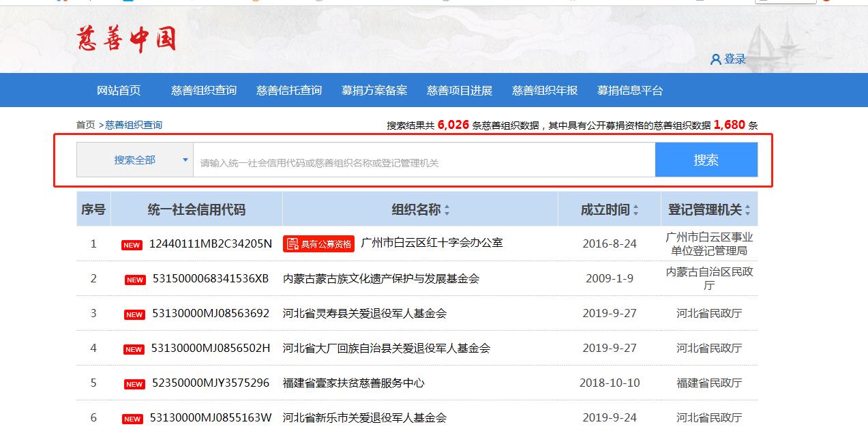The height and width of the screenshot is (429, 868).
Task: Click NEW badge beside code 53130000MJ08563692
Action: pyautogui.click(x=134, y=314)
